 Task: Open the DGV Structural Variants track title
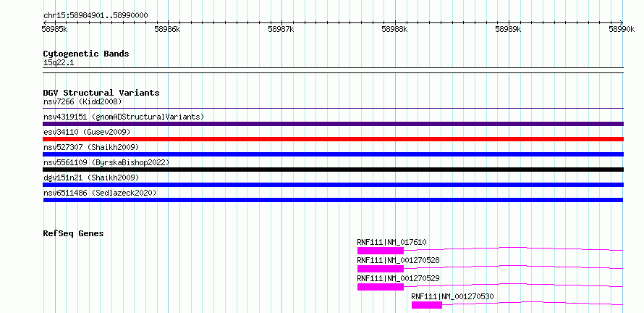click(x=101, y=93)
